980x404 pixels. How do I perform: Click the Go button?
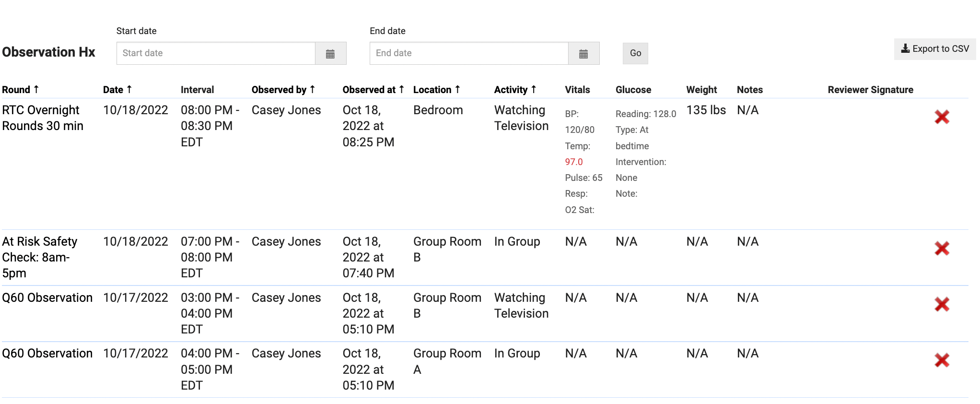pyautogui.click(x=635, y=53)
